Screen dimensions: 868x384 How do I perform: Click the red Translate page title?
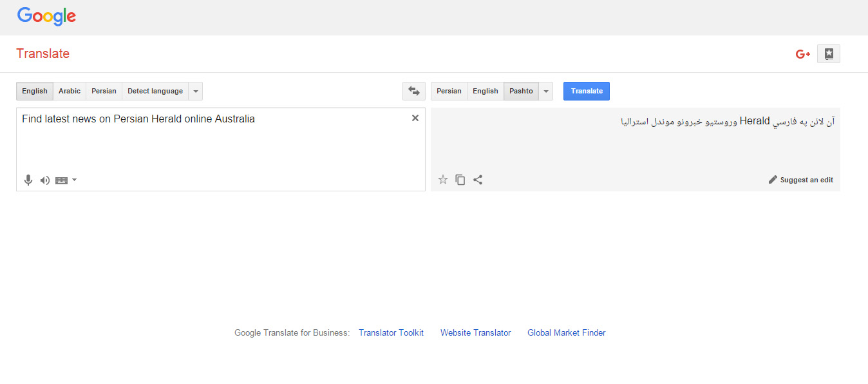click(x=43, y=53)
